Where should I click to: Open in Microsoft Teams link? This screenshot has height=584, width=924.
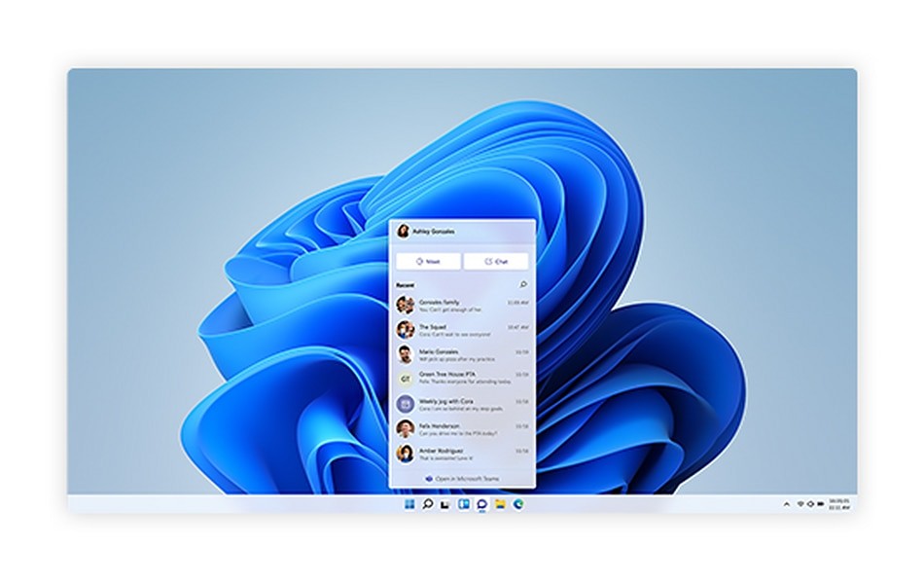(x=462, y=480)
